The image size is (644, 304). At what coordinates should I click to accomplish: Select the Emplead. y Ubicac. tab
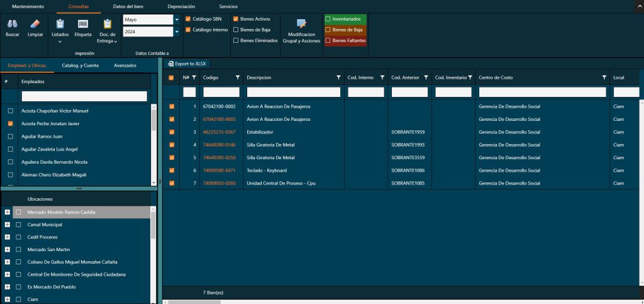pos(27,65)
